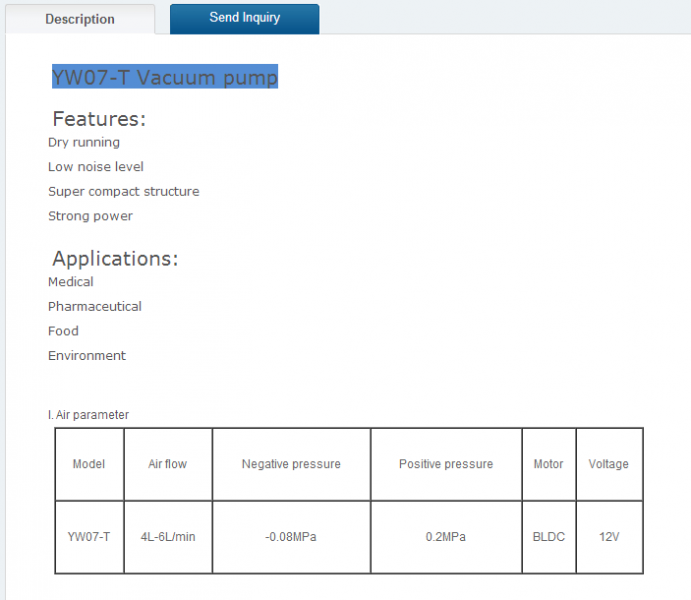Click the Pharmaceutical application entry
Viewport: 691px width, 600px height.
95,307
